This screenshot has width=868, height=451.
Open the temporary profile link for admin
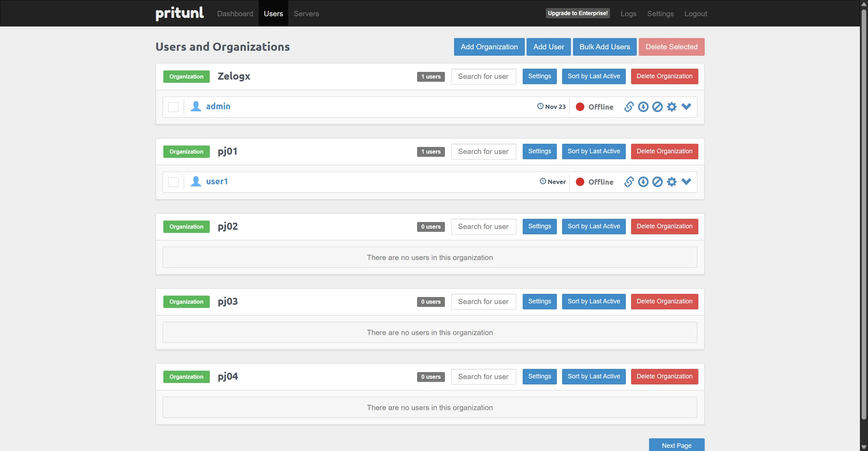629,107
